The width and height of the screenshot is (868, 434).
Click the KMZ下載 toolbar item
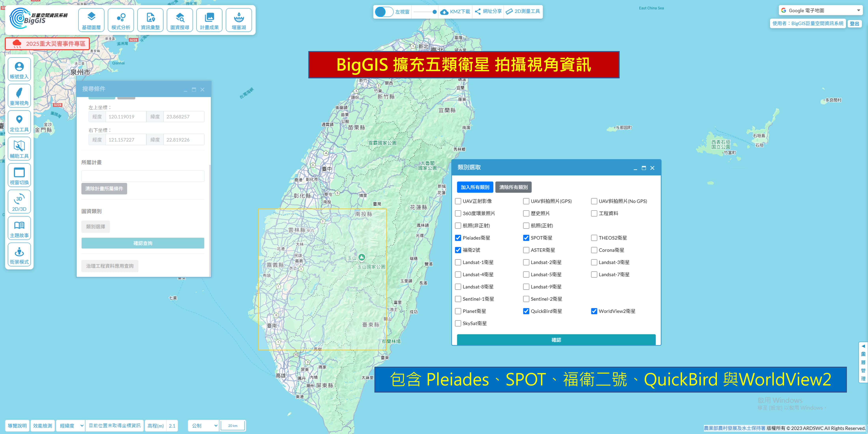[455, 12]
